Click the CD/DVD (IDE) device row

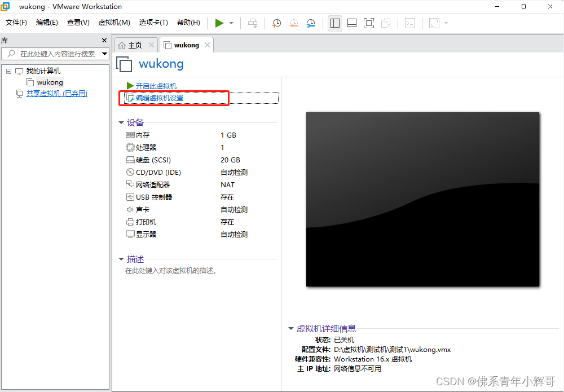pyautogui.click(x=201, y=172)
